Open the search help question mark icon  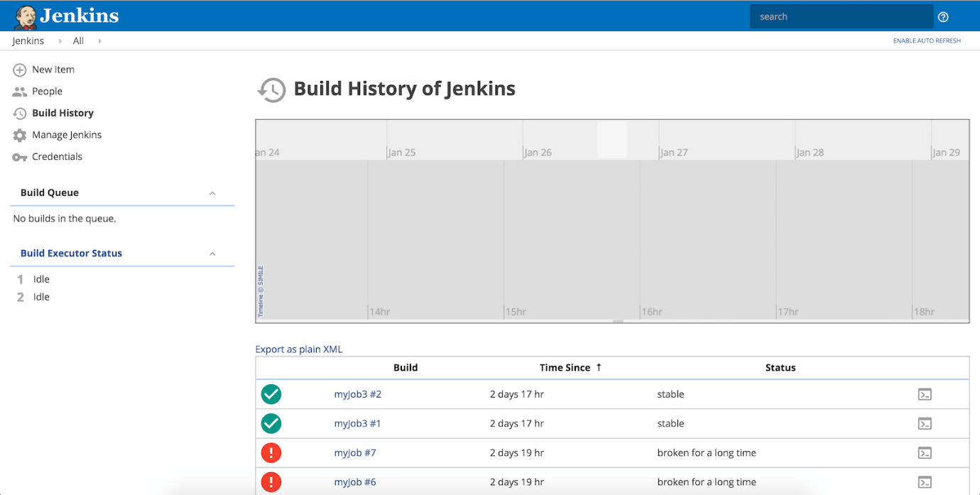pos(943,17)
